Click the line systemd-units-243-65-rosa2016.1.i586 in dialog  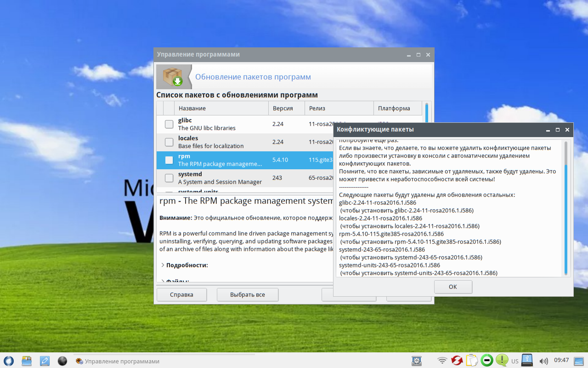pos(390,265)
